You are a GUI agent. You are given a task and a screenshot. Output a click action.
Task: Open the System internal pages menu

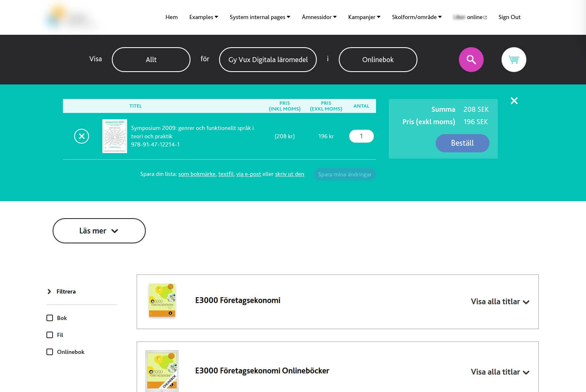pyautogui.click(x=260, y=17)
